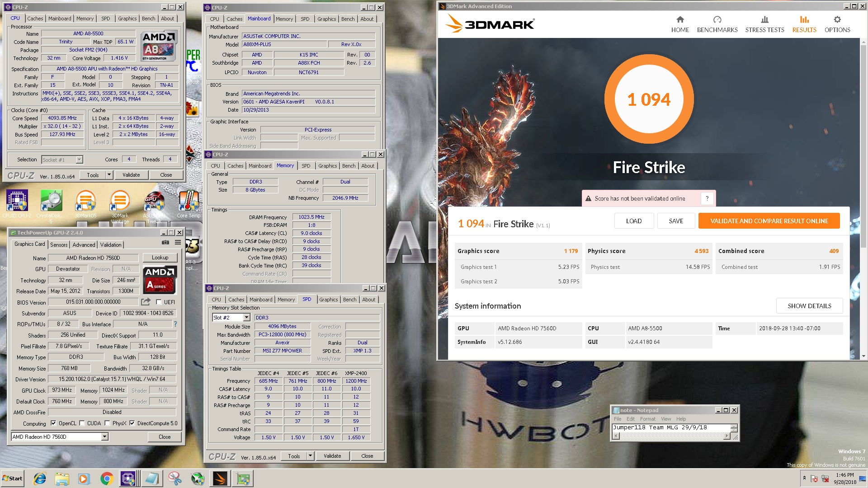The height and width of the screenshot is (488, 868).
Task: Toggle the UEFI checkbox in GPU-Z
Action: tap(159, 302)
